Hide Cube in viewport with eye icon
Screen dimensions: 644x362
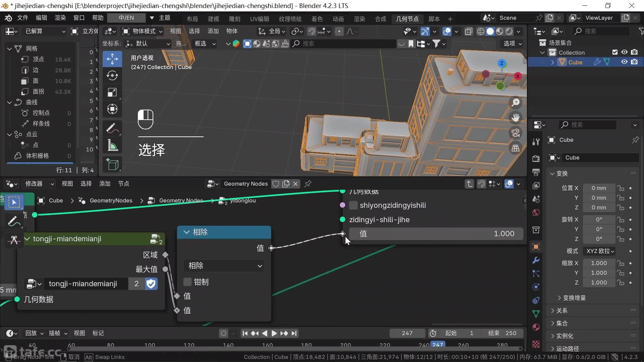624,62
